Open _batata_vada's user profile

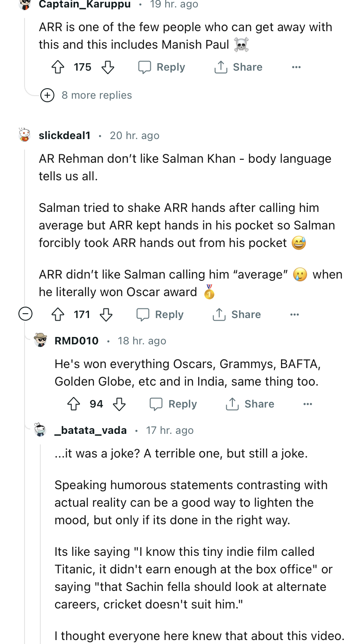pyautogui.click(x=90, y=430)
